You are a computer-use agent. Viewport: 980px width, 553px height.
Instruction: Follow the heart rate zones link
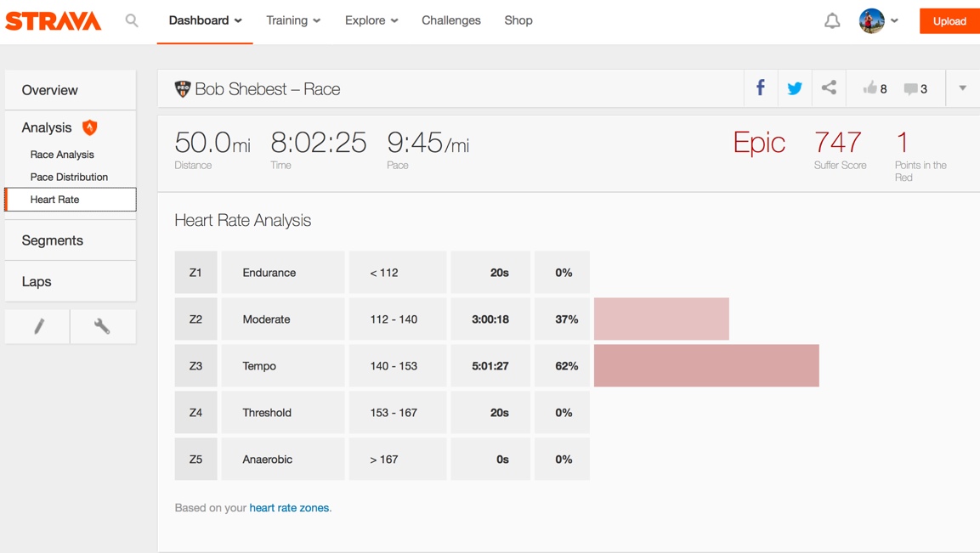(x=289, y=508)
